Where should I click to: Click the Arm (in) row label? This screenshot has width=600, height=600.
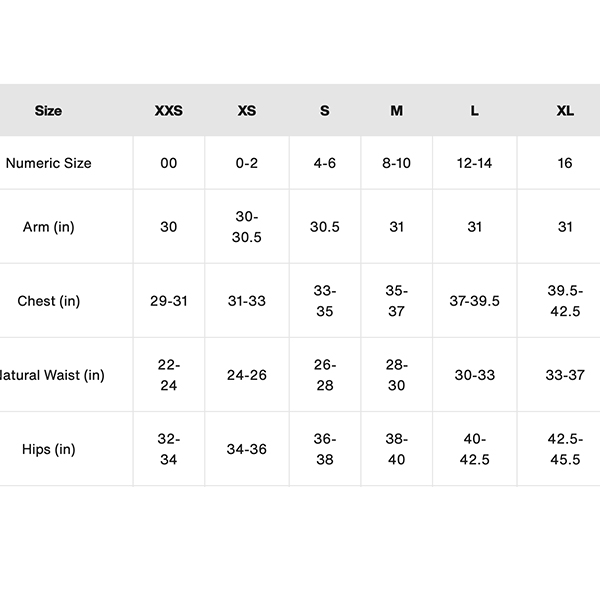coord(48,227)
